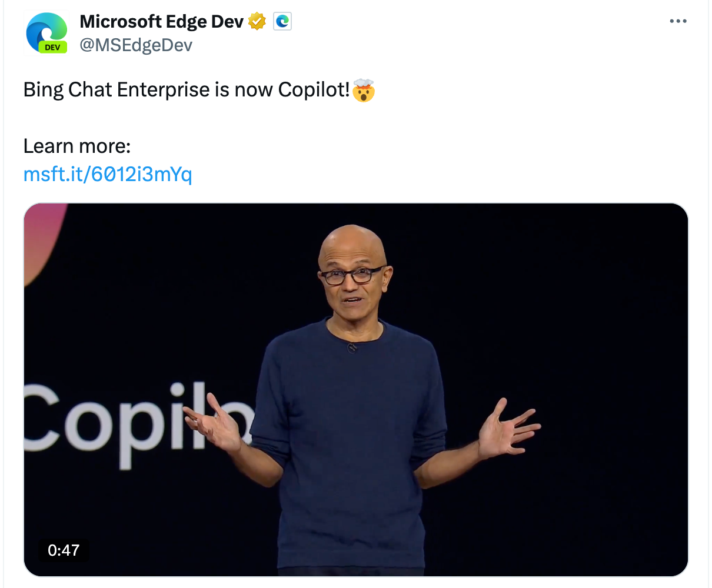Open the three-dot more options menu
Viewport: 712px width, 588px height.
coord(678,21)
